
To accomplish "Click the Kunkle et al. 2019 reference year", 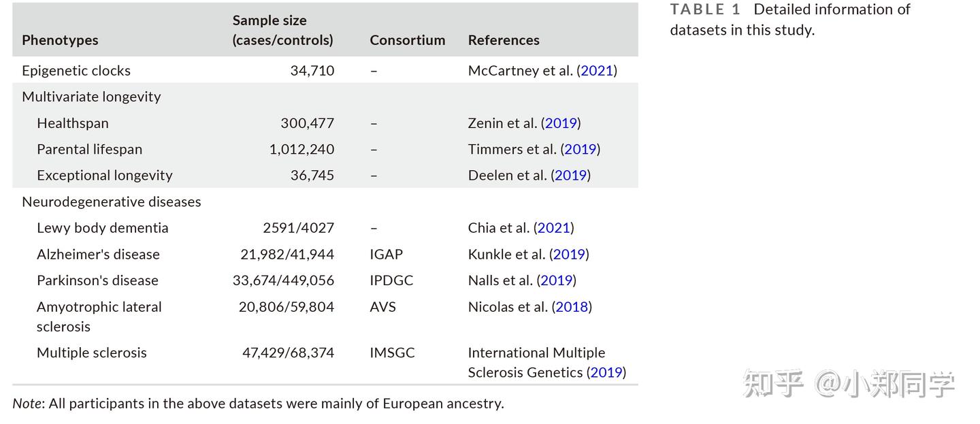I will click(569, 255).
